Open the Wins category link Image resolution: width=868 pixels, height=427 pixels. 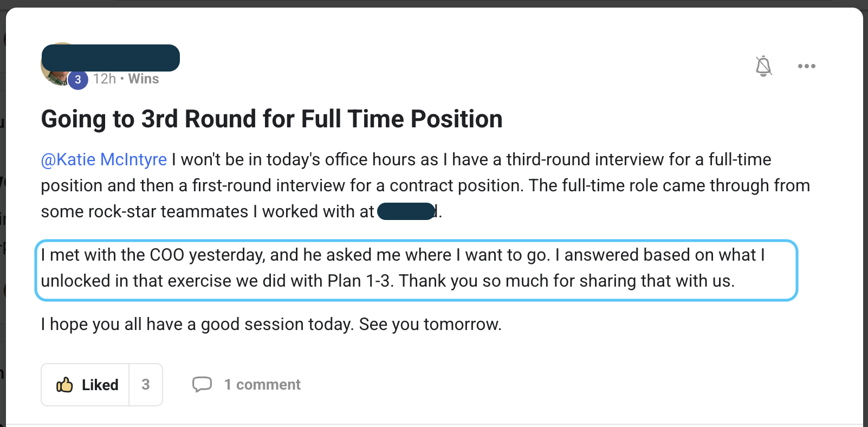[x=144, y=79]
